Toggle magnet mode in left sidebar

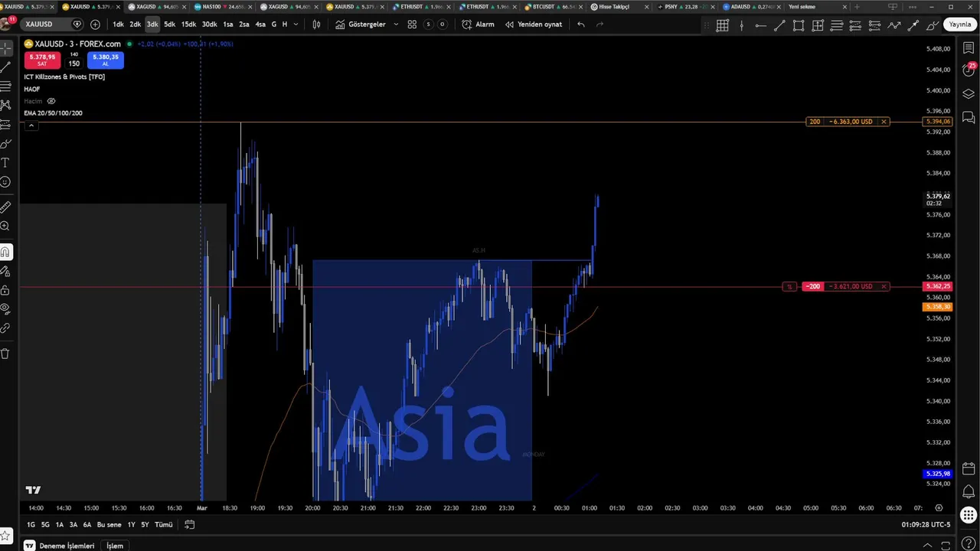5,252
